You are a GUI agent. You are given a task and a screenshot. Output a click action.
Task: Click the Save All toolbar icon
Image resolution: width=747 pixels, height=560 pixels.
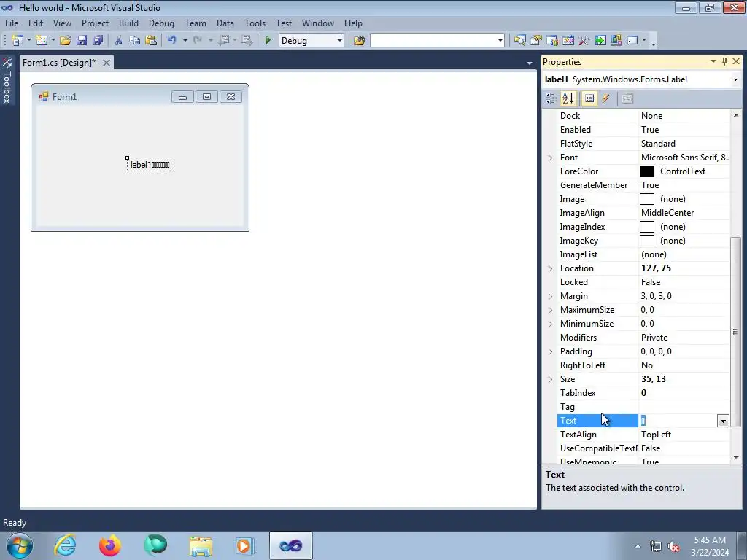pos(98,41)
